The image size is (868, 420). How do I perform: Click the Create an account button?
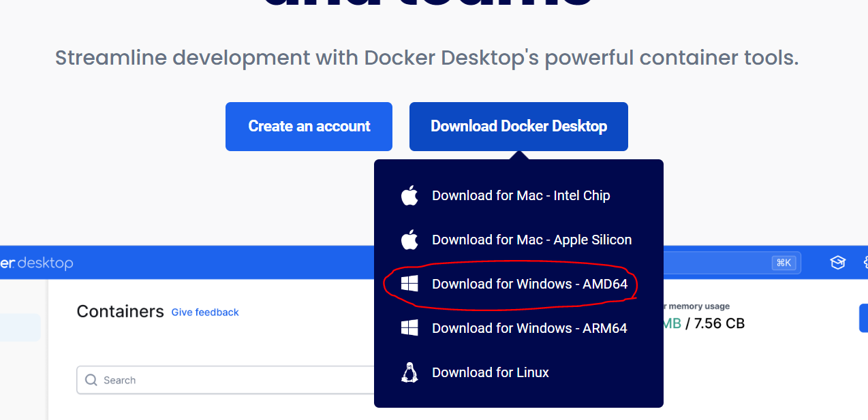309,127
